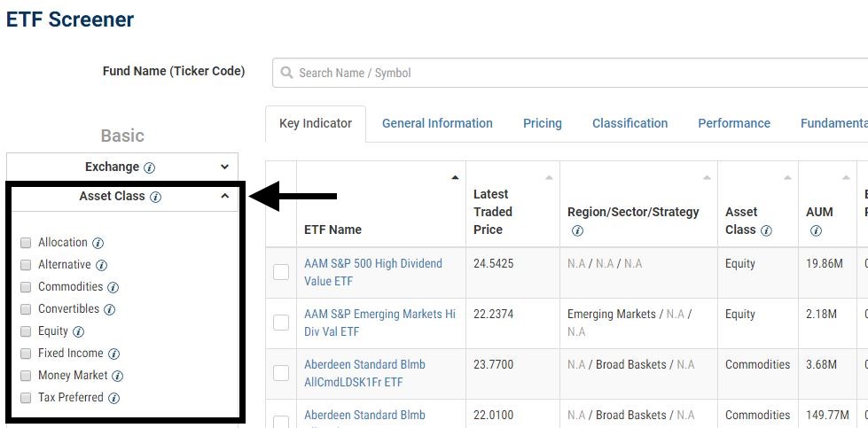This screenshot has height=428, width=868.
Task: Open the Performance tab
Action: [733, 123]
